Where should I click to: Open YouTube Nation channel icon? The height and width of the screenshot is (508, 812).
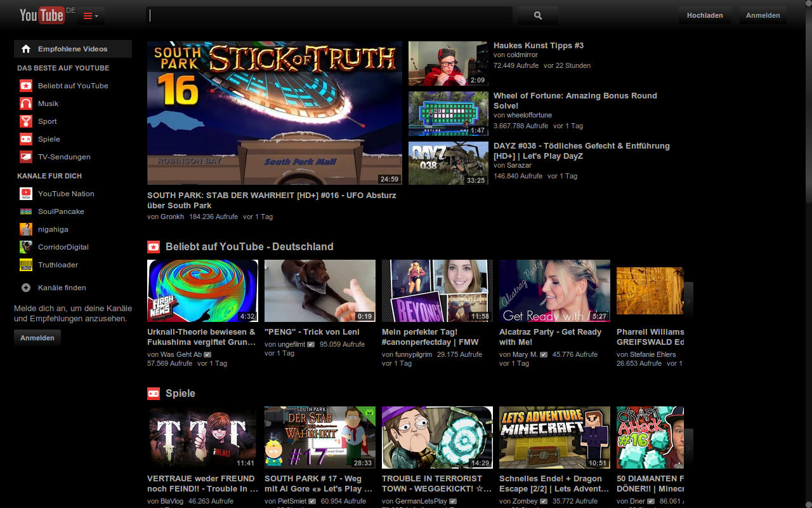click(x=26, y=194)
